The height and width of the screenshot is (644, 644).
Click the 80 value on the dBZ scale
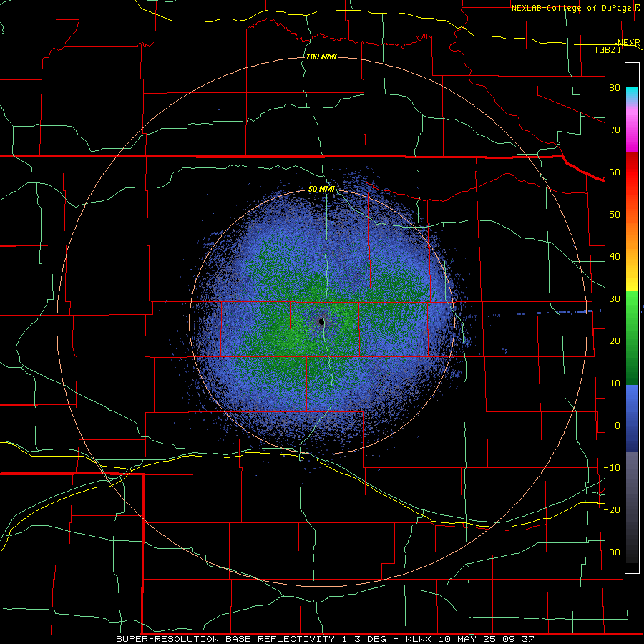pyautogui.click(x=615, y=88)
